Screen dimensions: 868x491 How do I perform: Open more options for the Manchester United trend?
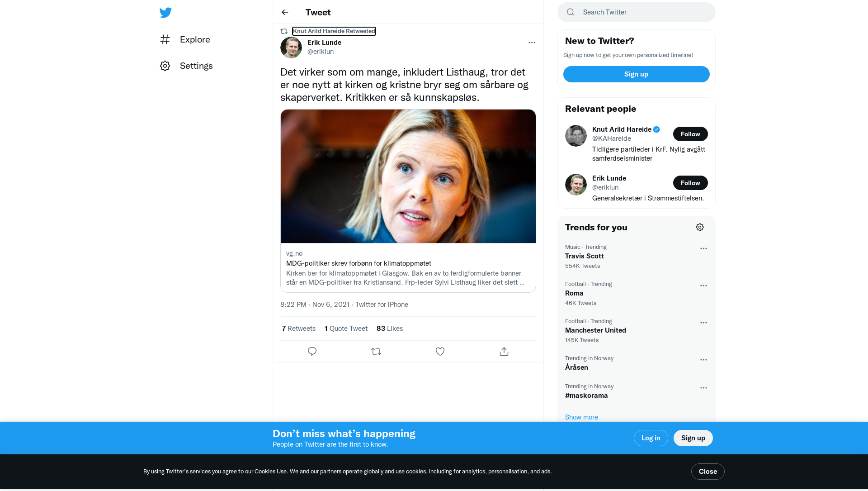click(703, 323)
